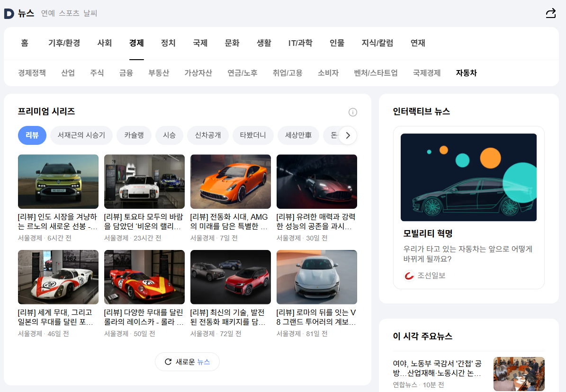
Task: Open 산업 subcategory
Action: click(68, 73)
